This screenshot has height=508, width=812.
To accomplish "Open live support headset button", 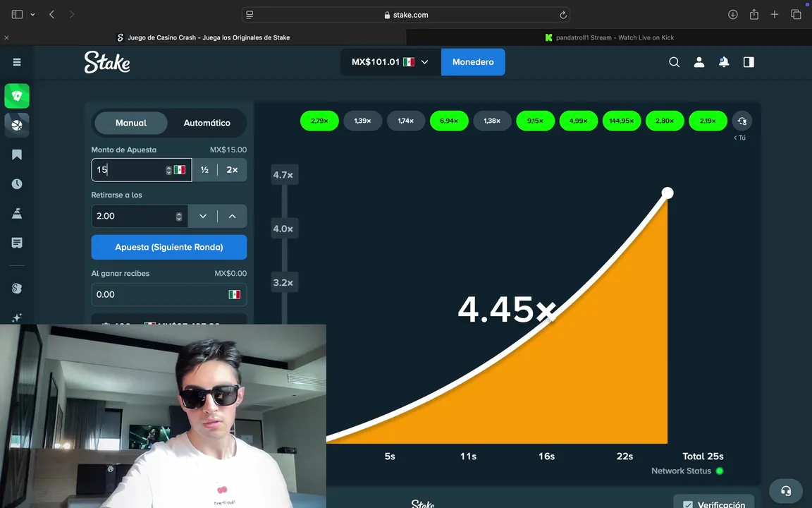I will (786, 491).
